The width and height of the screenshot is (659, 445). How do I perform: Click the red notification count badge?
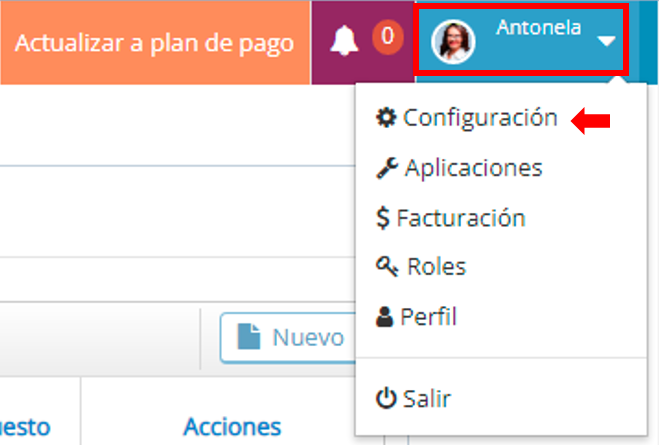point(386,38)
